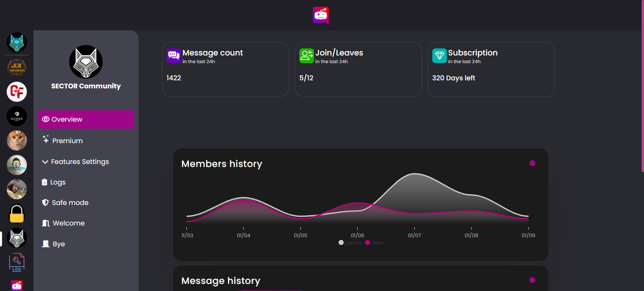The height and width of the screenshot is (291, 644).
Task: Select the Guard server icon
Action: (x=17, y=116)
